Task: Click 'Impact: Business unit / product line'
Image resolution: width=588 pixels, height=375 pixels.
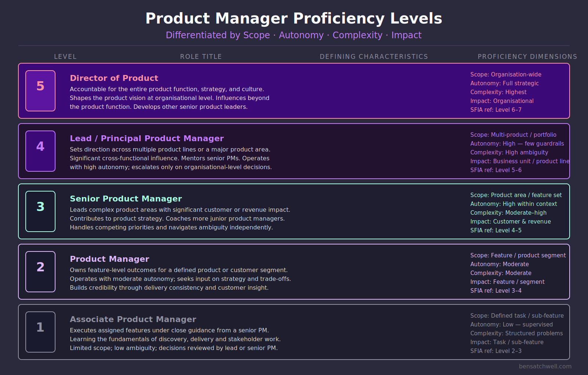Action: coord(520,161)
